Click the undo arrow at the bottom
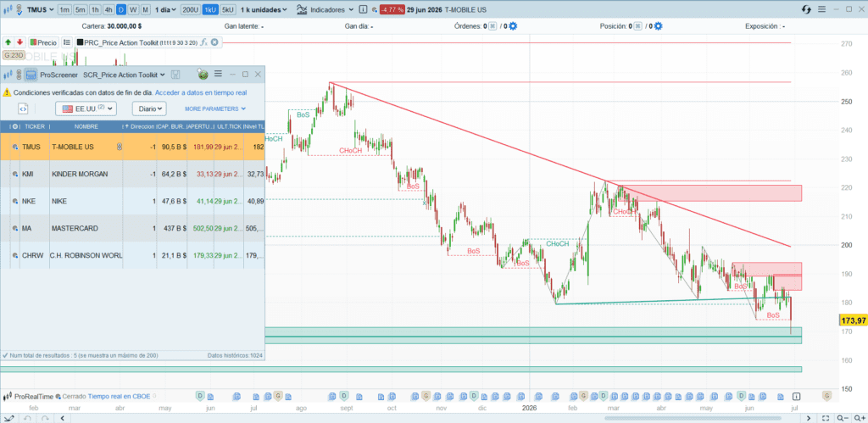Viewport: 868px width, 423px height. tap(28, 418)
